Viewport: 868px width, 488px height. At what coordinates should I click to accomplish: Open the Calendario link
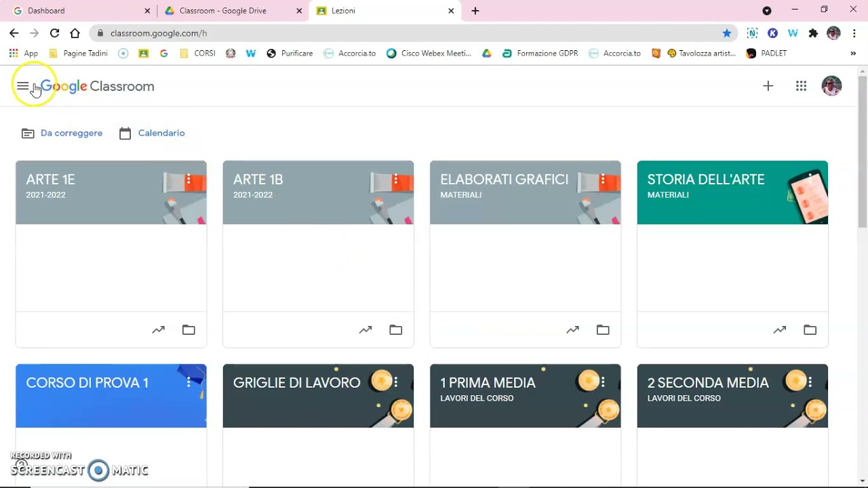(152, 133)
